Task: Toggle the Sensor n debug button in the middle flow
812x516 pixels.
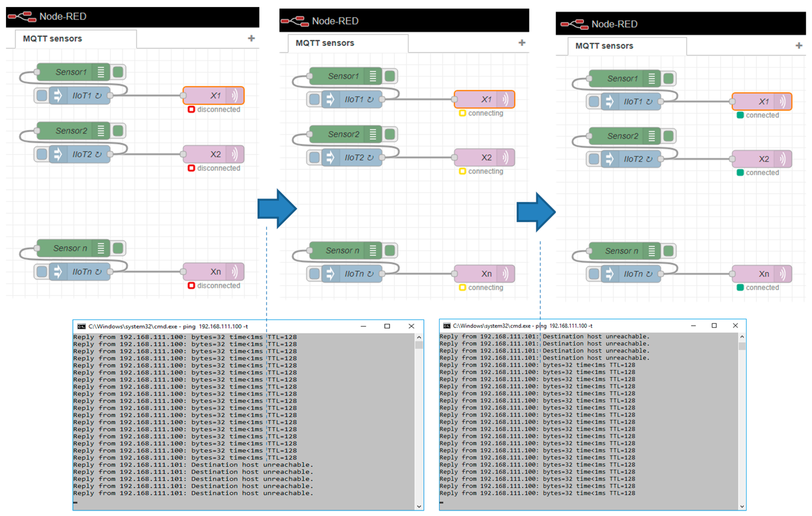Action: tap(390, 251)
